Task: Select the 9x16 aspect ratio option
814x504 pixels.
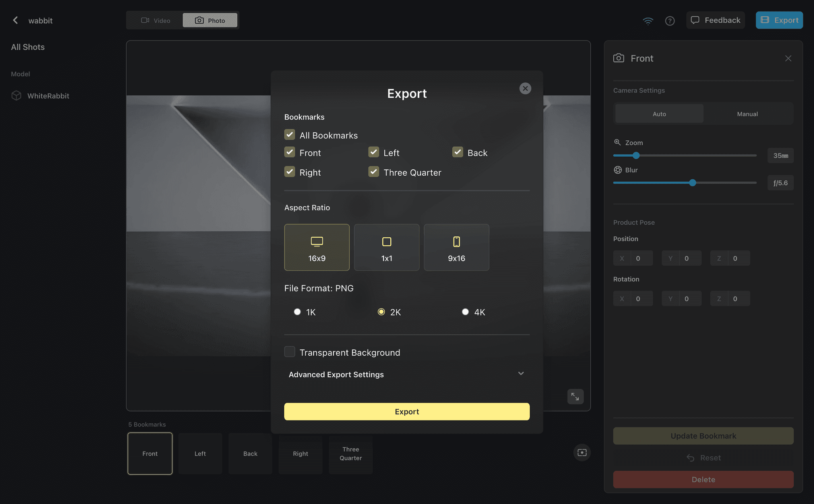Action: coord(456,247)
